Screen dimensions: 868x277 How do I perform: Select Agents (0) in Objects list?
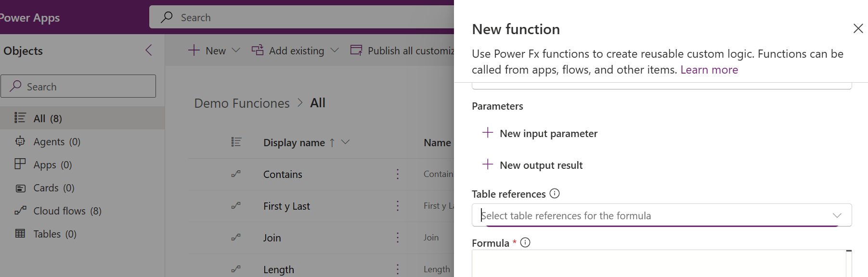tap(82, 141)
